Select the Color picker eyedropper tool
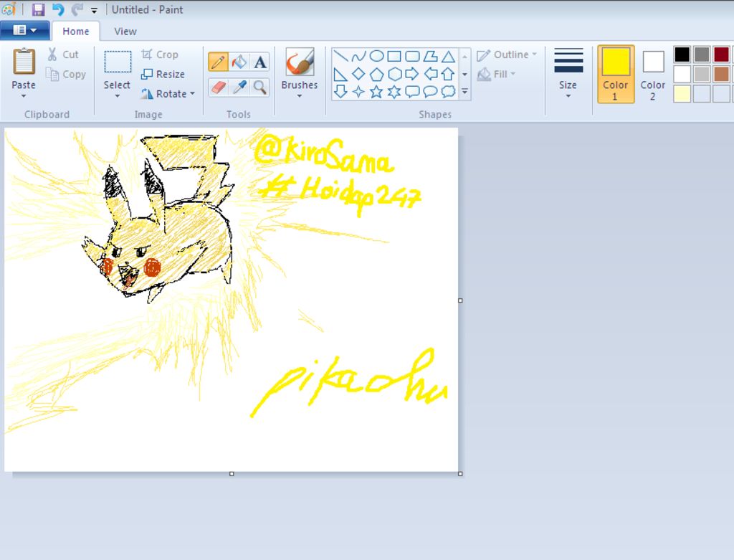Screen dimensions: 734x560 (239, 87)
